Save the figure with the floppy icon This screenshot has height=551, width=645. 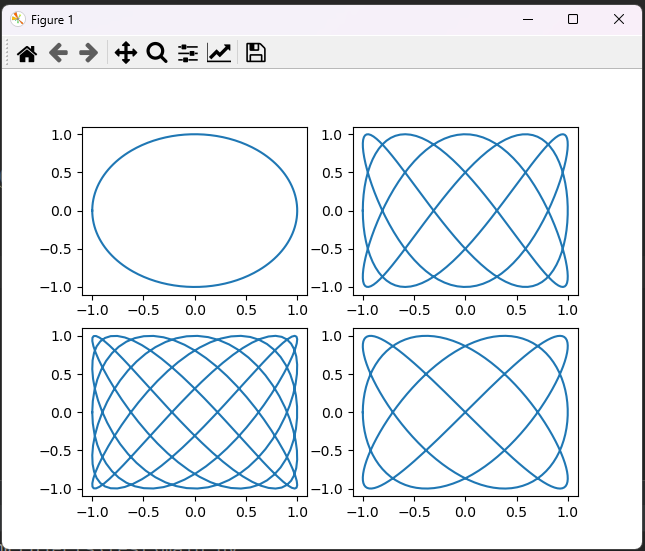pos(256,53)
